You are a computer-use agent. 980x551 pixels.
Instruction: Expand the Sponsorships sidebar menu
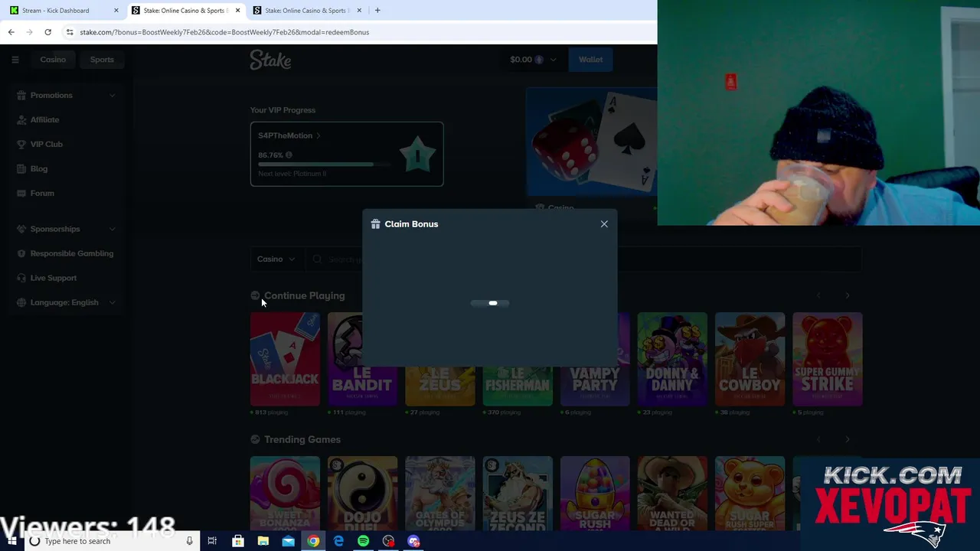(x=112, y=229)
